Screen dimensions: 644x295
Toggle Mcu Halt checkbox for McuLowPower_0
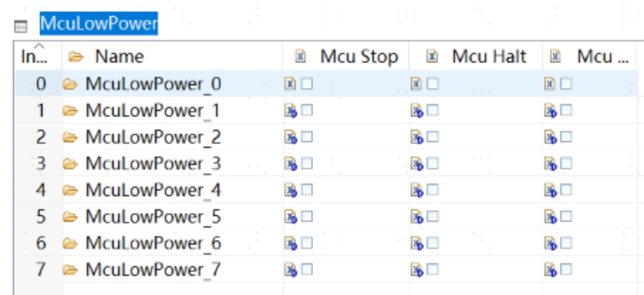click(433, 84)
